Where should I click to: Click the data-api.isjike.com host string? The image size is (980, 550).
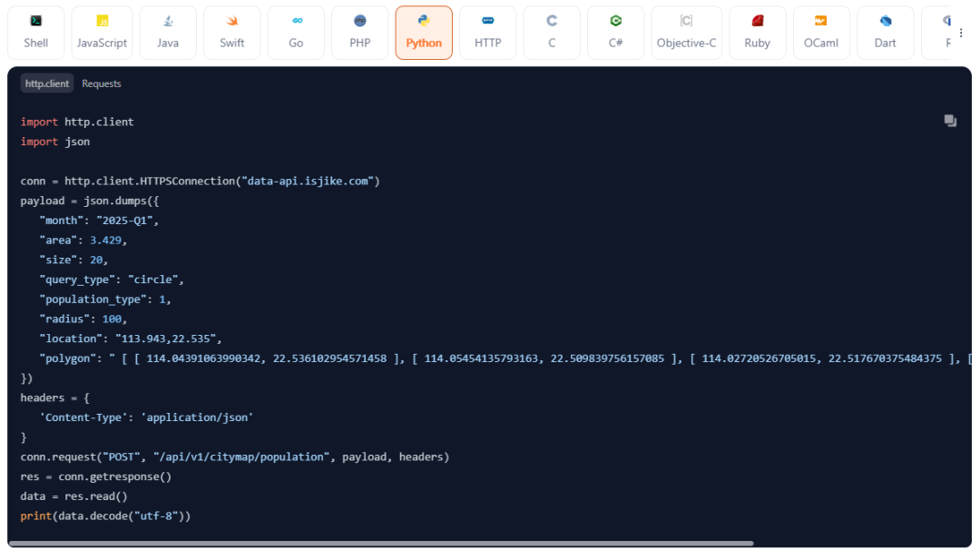[308, 182]
